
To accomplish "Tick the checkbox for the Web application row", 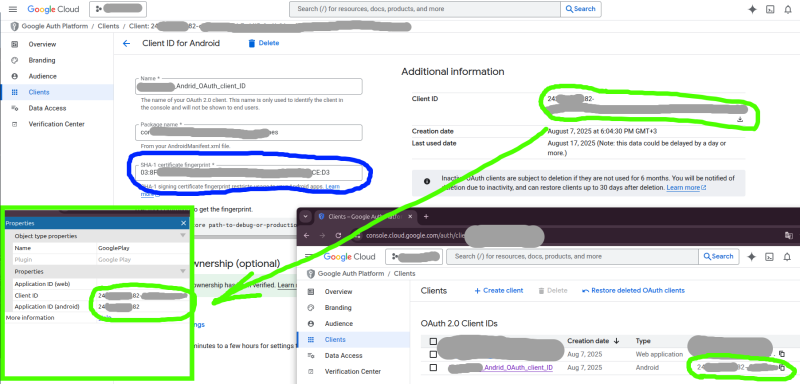I will point(433,354).
